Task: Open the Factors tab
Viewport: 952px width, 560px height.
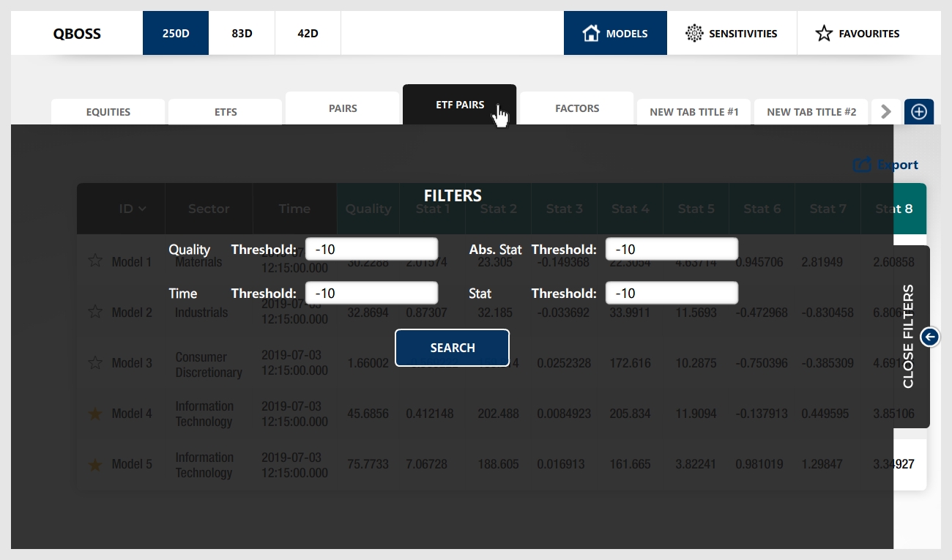Action: tap(577, 108)
